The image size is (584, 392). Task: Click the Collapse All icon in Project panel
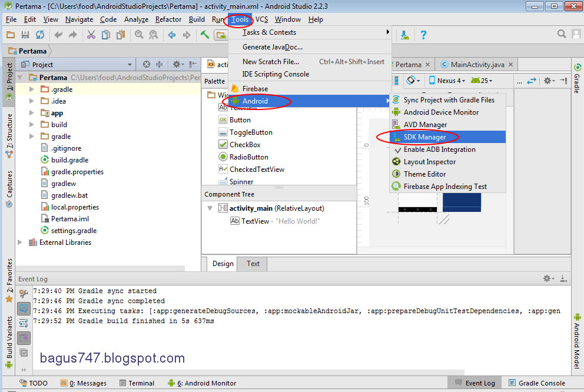point(159,64)
